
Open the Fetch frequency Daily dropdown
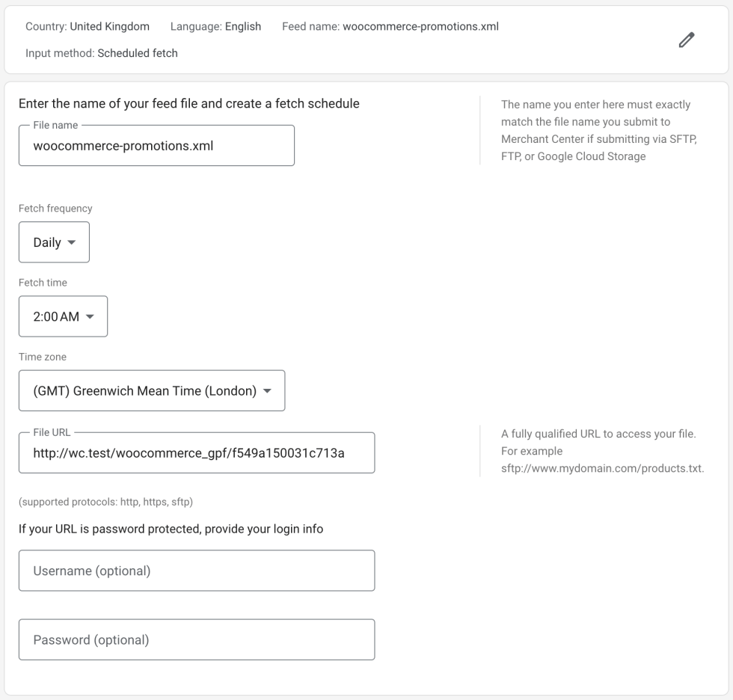point(54,242)
